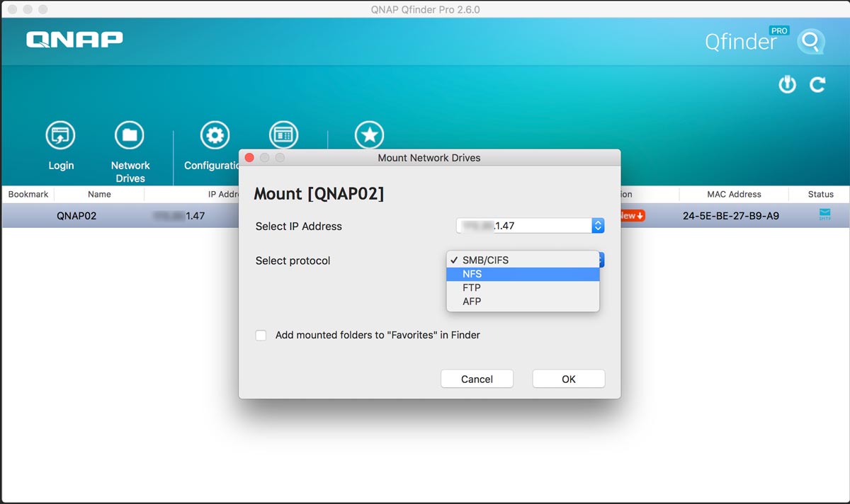Sort by the MAC Address column header

coord(734,194)
